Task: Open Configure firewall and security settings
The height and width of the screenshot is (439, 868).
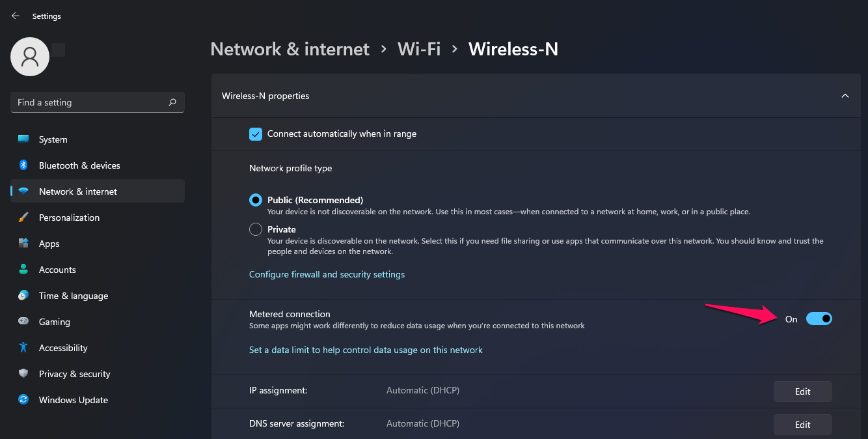Action: pos(327,274)
